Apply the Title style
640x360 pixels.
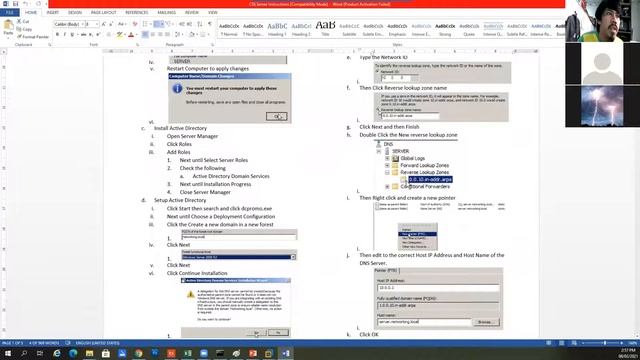tap(325, 29)
